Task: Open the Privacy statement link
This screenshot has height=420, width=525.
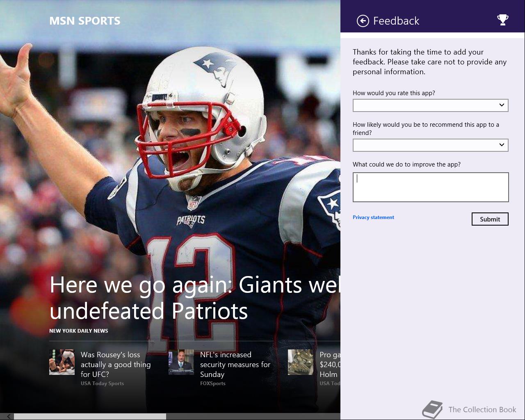Action: 373,217
